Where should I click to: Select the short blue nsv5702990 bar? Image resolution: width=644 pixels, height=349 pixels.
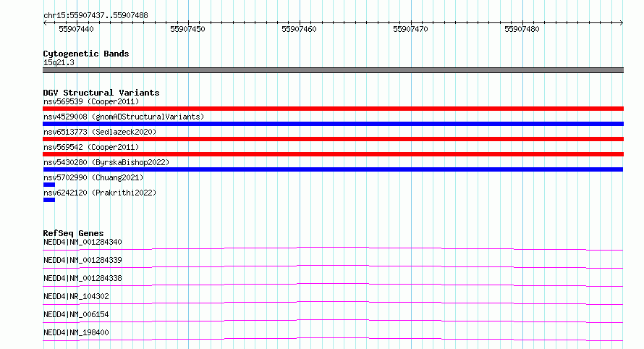pyautogui.click(x=49, y=185)
